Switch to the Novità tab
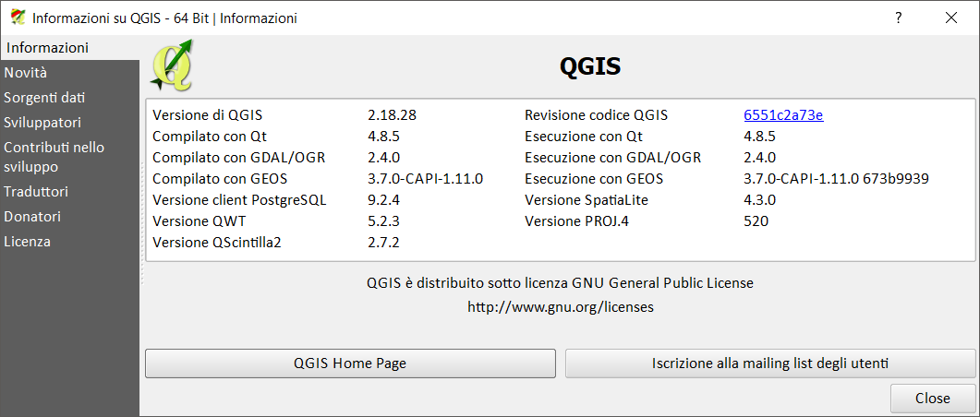Viewport: 980px width, 417px height. tap(26, 72)
